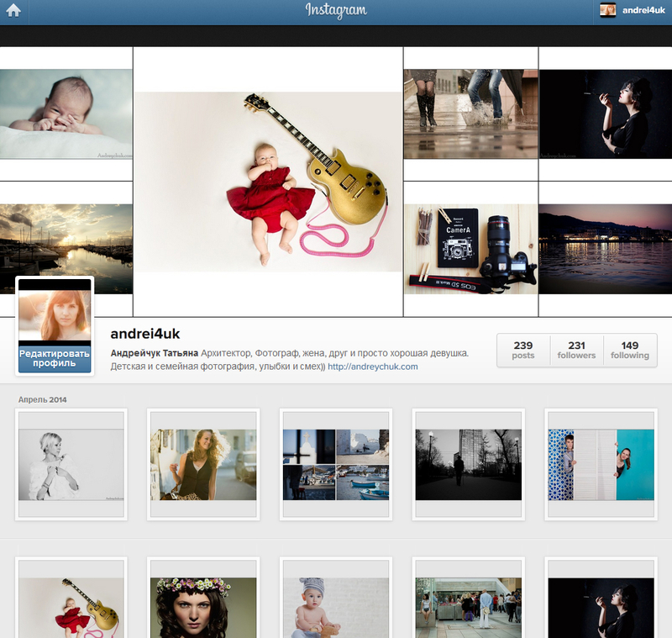Open the 231 followers list
Viewport: 672px width, 638px height.
[x=576, y=351]
